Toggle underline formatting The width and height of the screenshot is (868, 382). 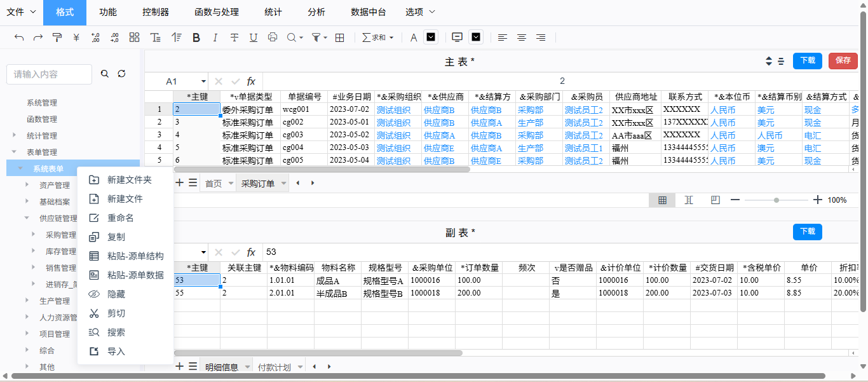coord(254,38)
